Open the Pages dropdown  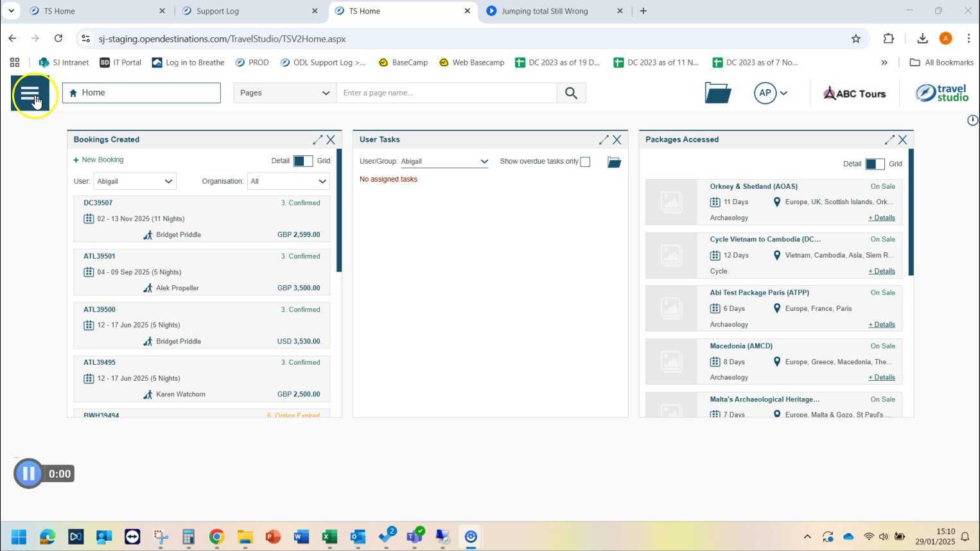click(284, 93)
